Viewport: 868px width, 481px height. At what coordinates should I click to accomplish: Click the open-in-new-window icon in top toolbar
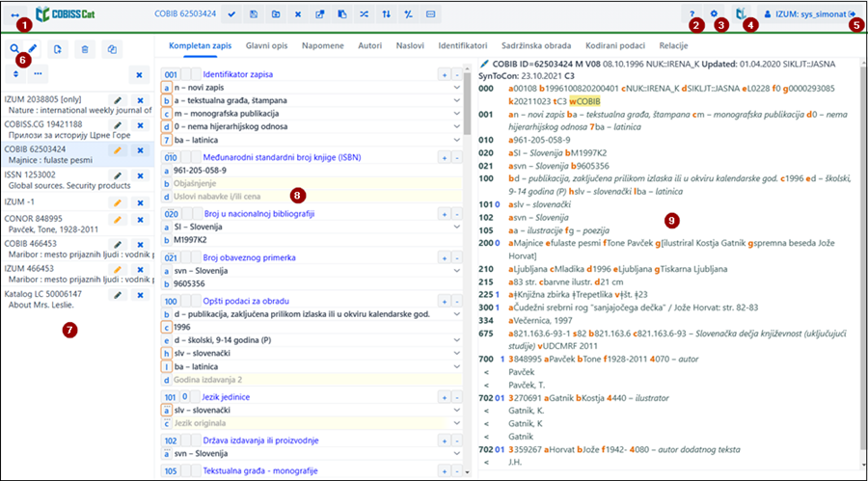tap(320, 14)
